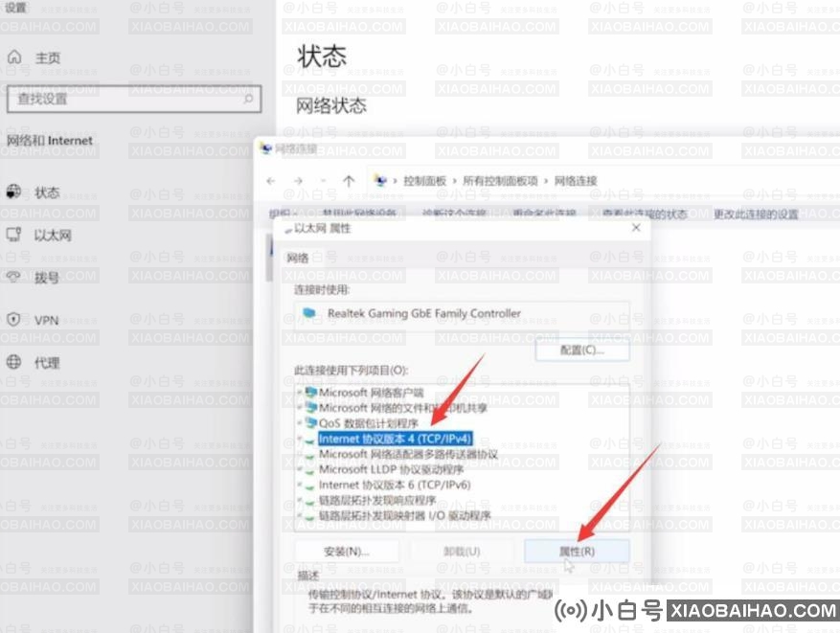
Task: Select the 状态 globe icon in the sidebar
Action: (x=13, y=192)
